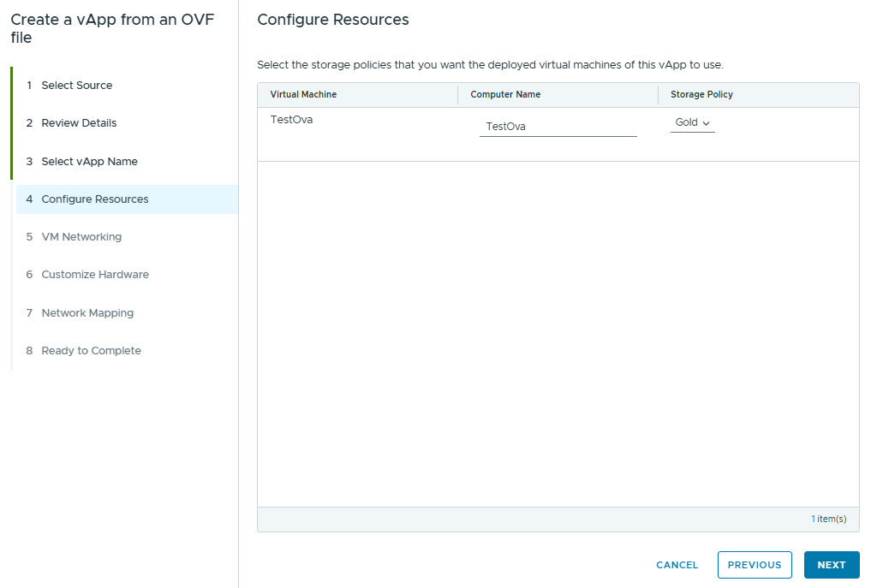Click the Storage Policy column header
Image resolution: width=871 pixels, height=588 pixels.
tap(701, 95)
